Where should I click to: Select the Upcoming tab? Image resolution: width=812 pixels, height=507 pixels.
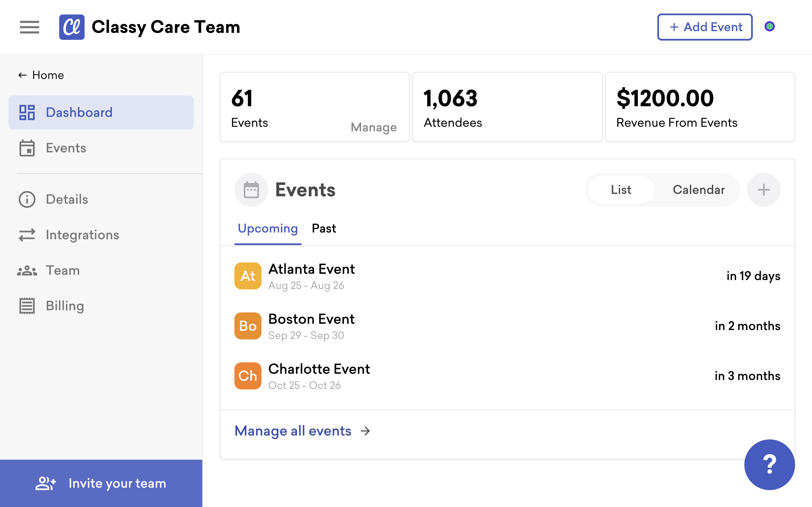tap(268, 229)
